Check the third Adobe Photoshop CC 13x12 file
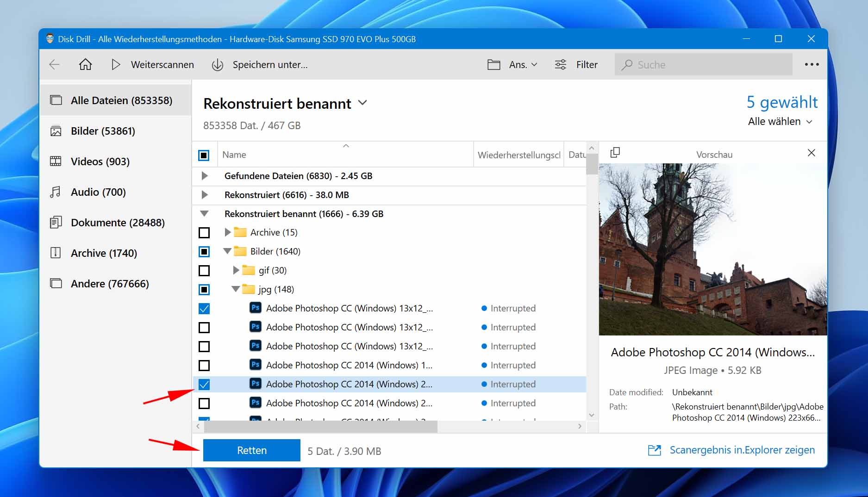 pos(204,346)
